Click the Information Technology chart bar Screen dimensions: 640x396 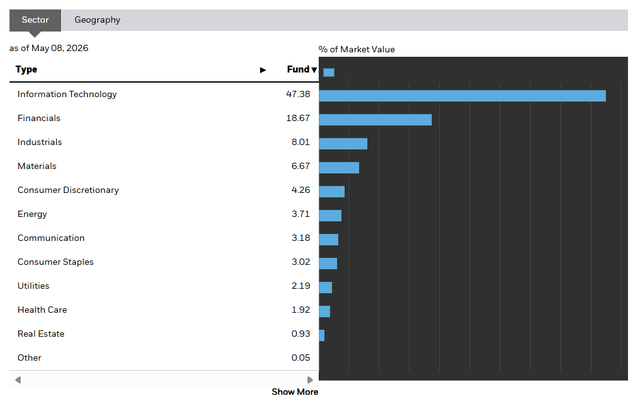tap(462, 96)
